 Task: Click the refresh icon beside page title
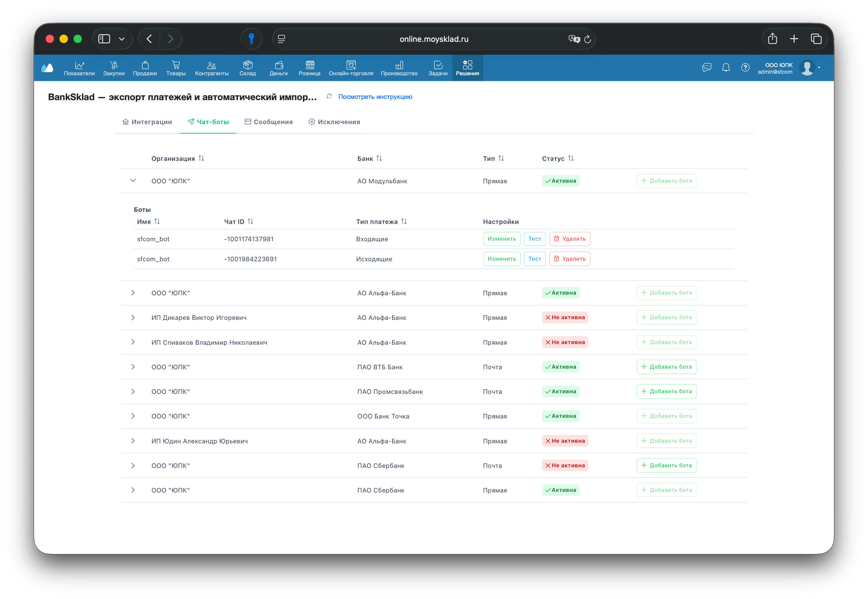[329, 96]
